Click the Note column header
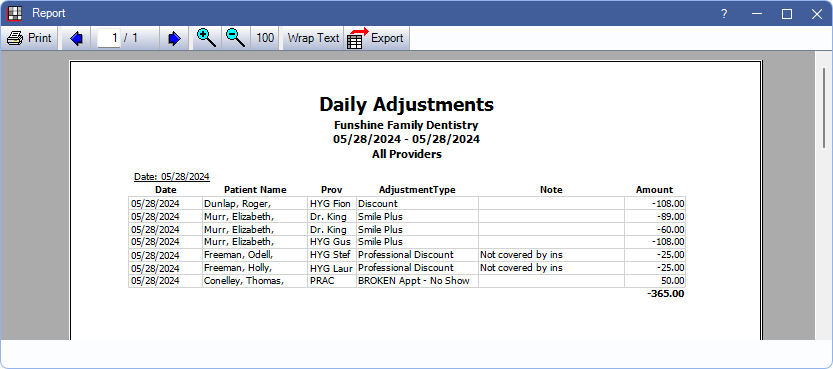This screenshot has height=369, width=833. (x=551, y=190)
